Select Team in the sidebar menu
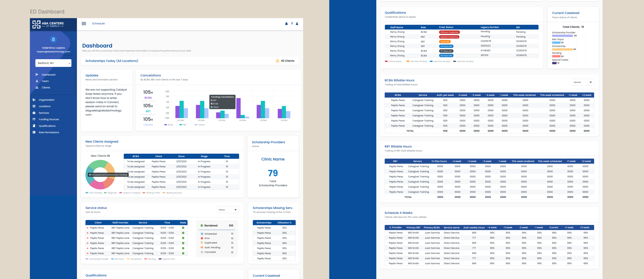This screenshot has height=279, width=644. click(x=45, y=81)
